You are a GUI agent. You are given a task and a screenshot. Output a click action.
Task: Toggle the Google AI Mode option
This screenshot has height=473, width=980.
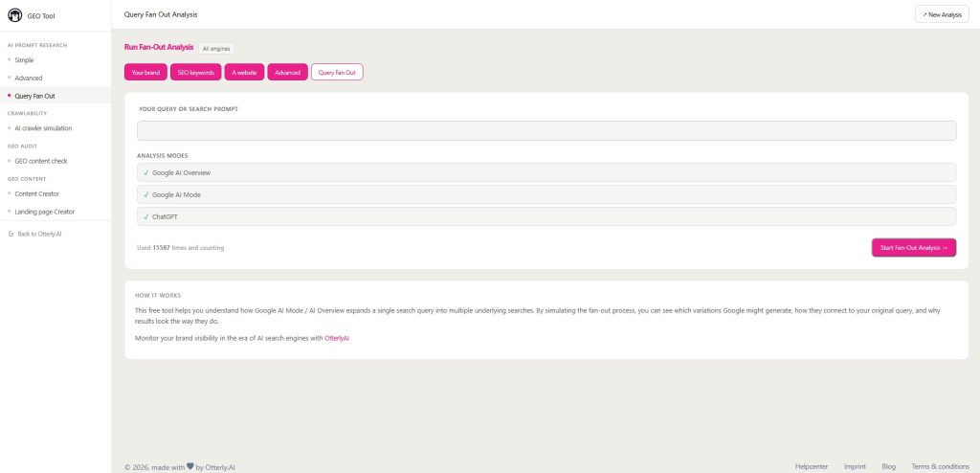pos(546,194)
